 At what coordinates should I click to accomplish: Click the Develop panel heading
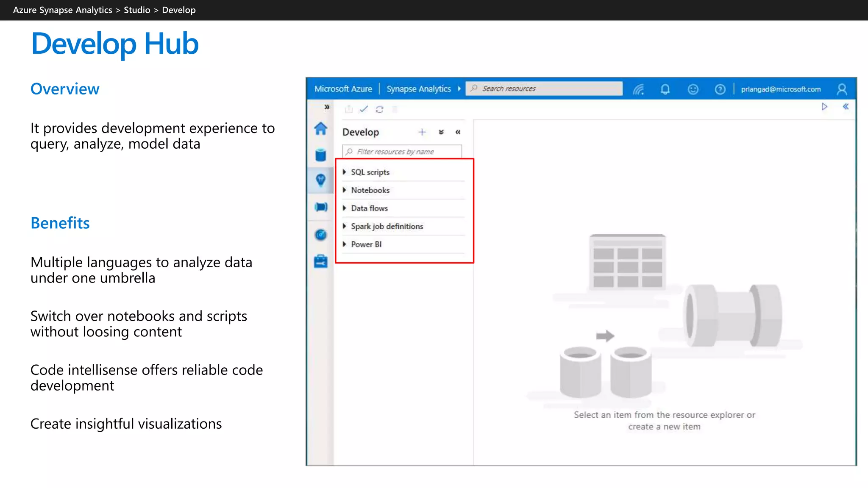[x=361, y=132]
